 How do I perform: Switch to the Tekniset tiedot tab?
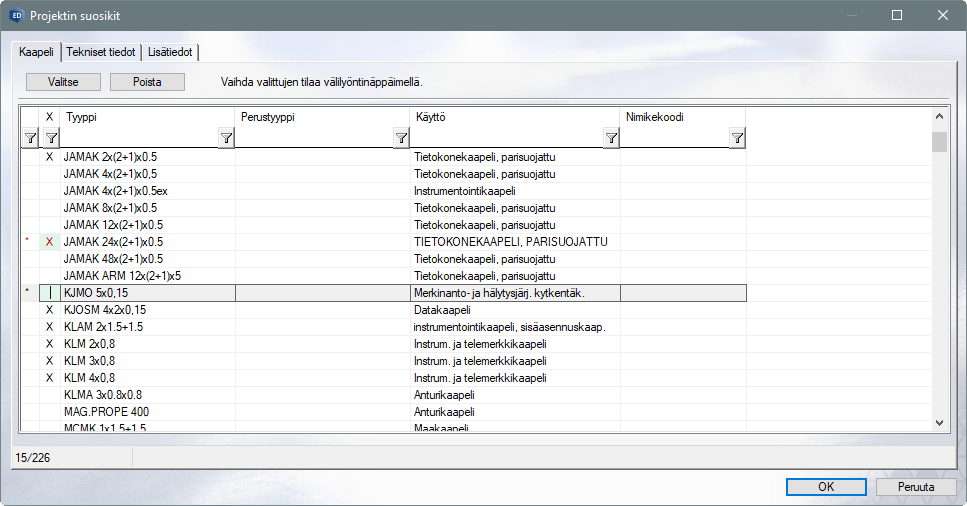click(x=101, y=52)
